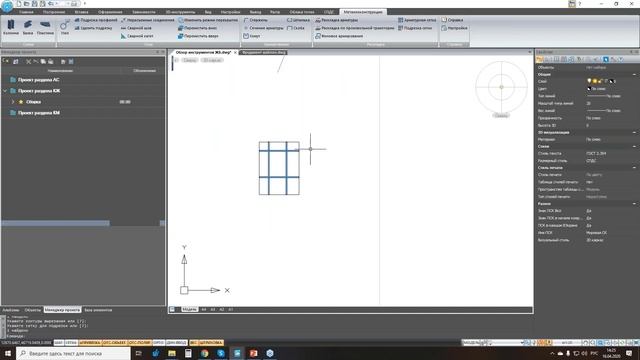Open PowerPoint from the taskbar
Image resolution: width=640 pixels, height=360 pixels.
tap(253, 353)
